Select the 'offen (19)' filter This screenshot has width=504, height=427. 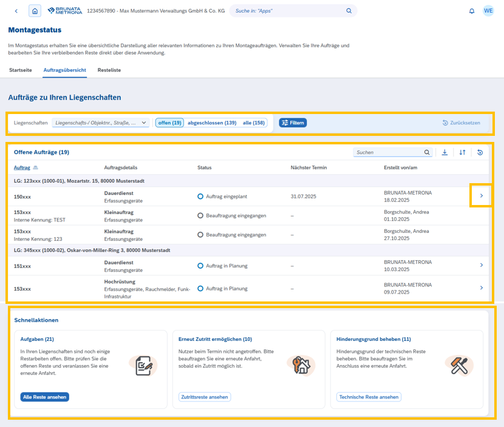click(x=169, y=123)
